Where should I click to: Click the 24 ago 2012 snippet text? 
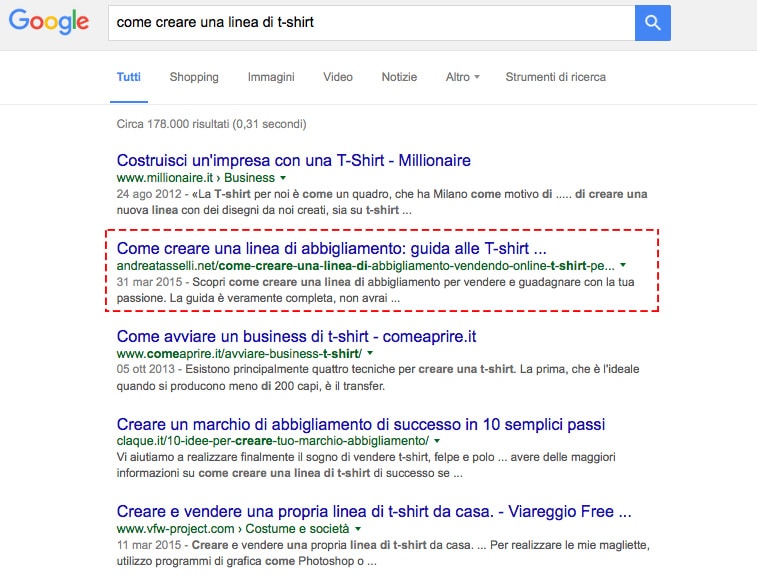pos(382,202)
